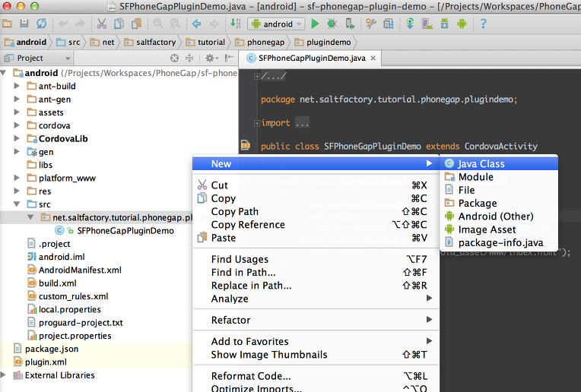Click the Synchronize refresh icon
The width and height of the screenshot is (581, 392).
(41, 24)
